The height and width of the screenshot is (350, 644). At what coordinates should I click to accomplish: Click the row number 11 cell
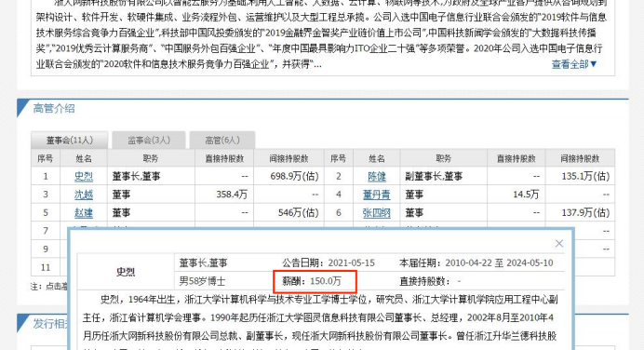[46, 267]
